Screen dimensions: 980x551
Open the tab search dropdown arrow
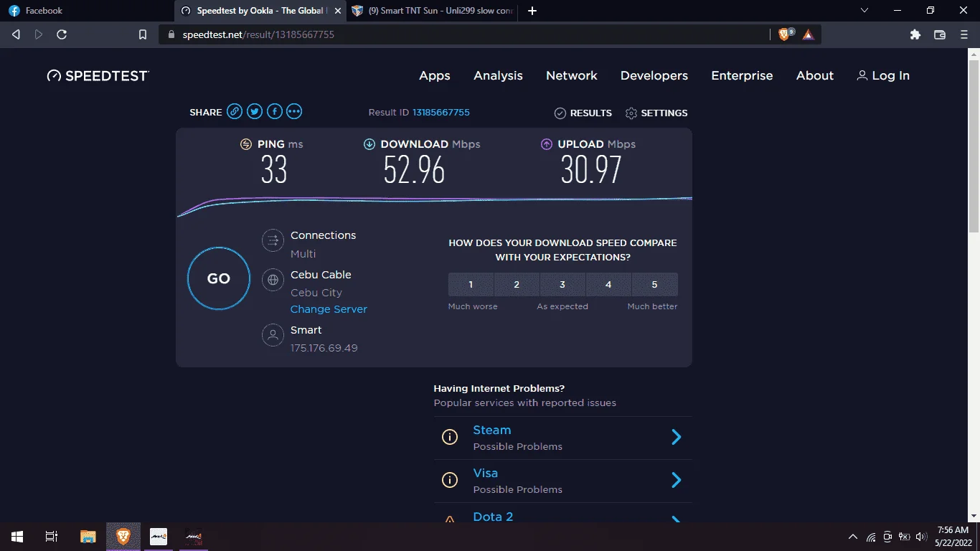click(864, 10)
